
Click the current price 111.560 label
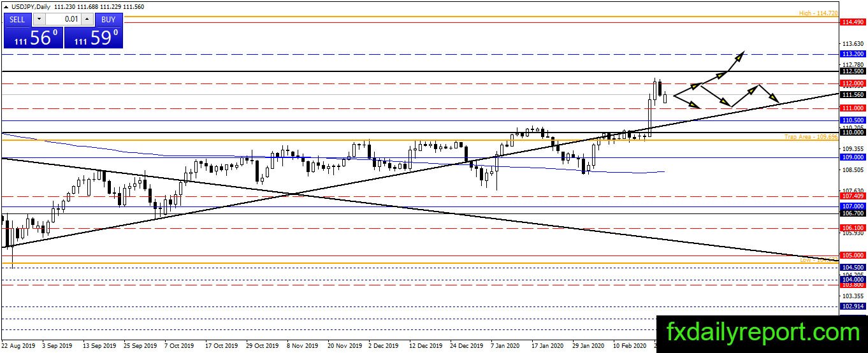click(853, 95)
